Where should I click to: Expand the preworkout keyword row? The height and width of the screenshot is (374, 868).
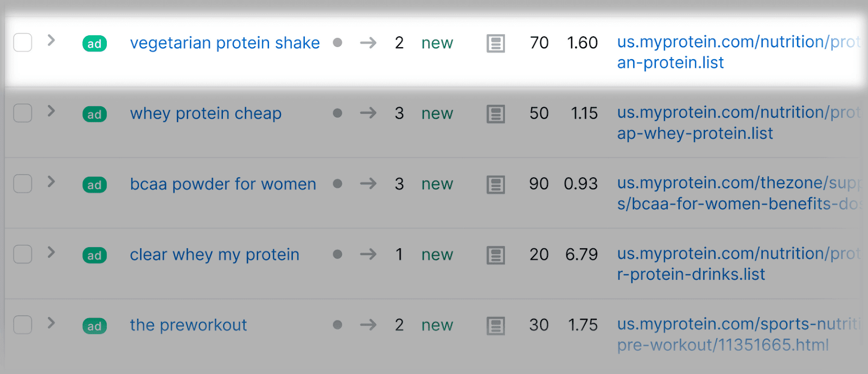coord(51,323)
